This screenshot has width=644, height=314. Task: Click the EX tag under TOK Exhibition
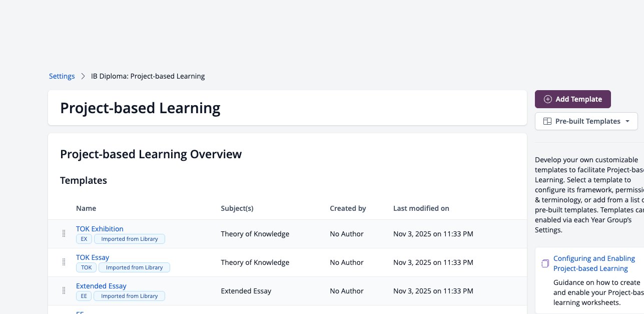(x=84, y=239)
